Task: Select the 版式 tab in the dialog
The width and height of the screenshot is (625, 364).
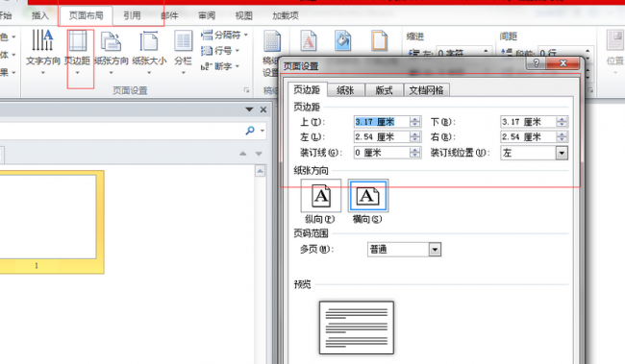Action: [x=385, y=90]
